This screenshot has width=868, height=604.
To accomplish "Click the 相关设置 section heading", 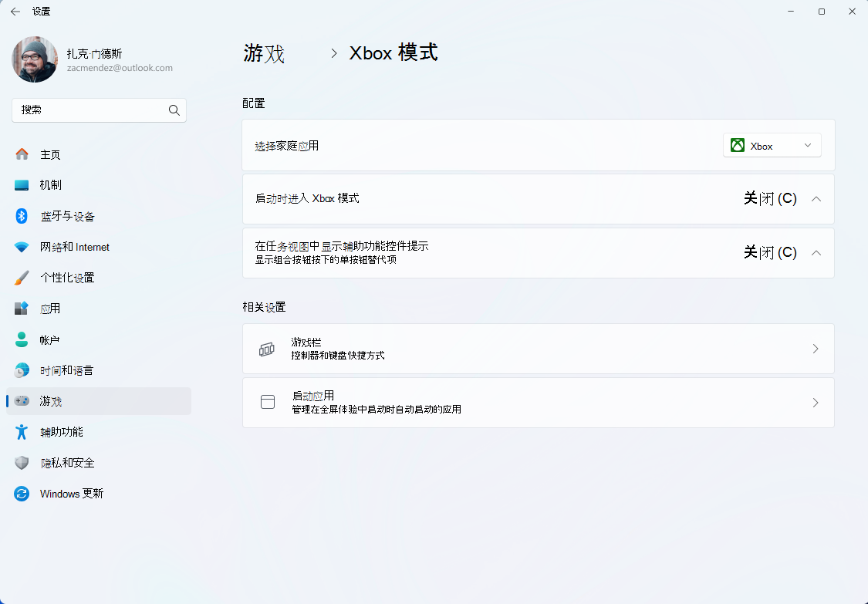I will 264,307.
